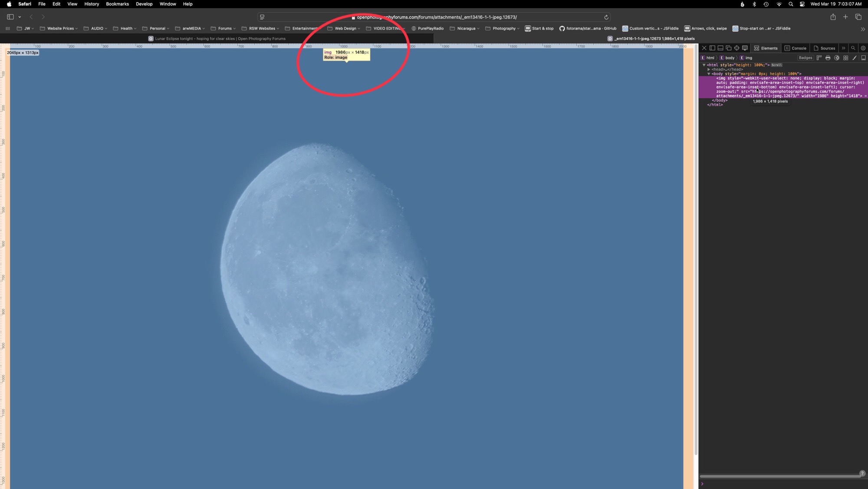Open the Health bookmark folder
The width and height of the screenshot is (868, 489).
click(x=125, y=29)
